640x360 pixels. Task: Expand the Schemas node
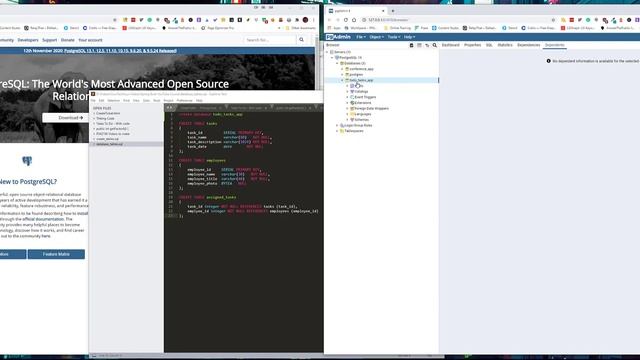click(x=347, y=120)
